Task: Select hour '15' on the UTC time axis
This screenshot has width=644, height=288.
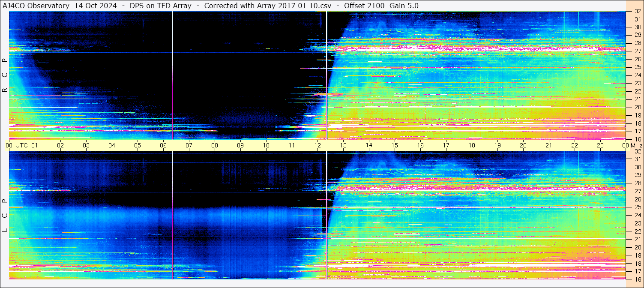Action: [x=395, y=145]
